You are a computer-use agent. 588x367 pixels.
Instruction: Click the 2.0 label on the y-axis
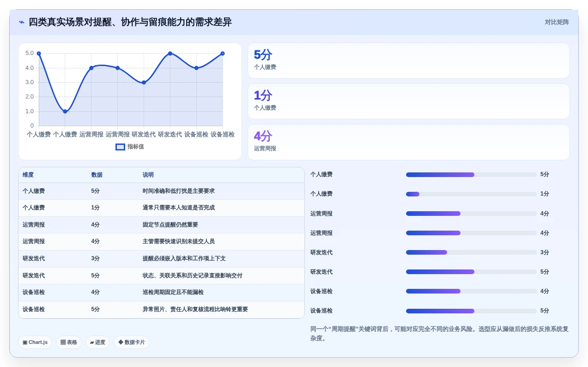pos(30,97)
